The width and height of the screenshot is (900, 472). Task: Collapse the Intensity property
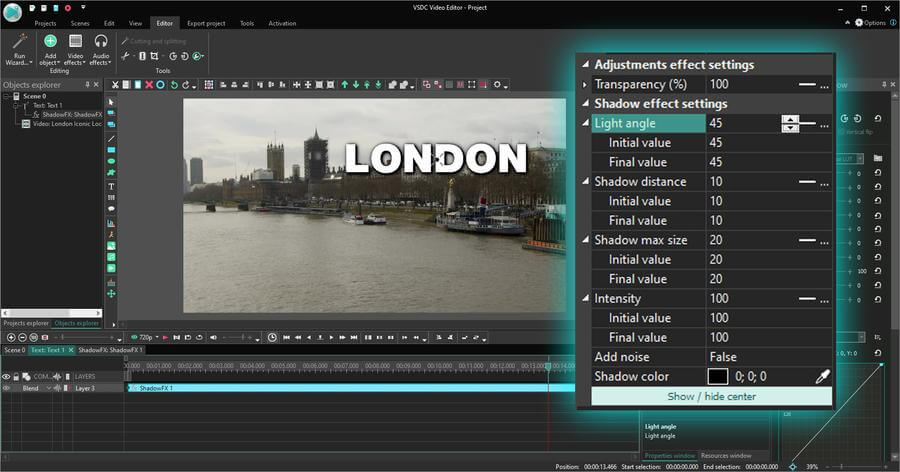[x=585, y=298]
